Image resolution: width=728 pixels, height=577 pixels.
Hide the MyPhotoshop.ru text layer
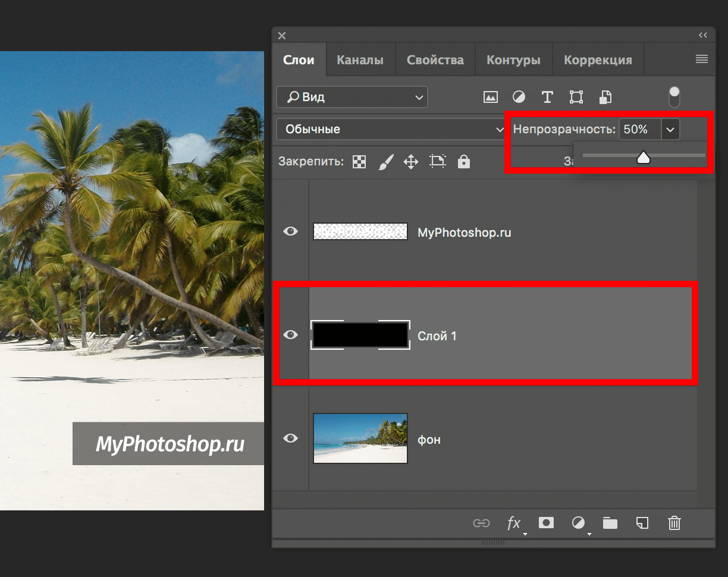pyautogui.click(x=290, y=231)
